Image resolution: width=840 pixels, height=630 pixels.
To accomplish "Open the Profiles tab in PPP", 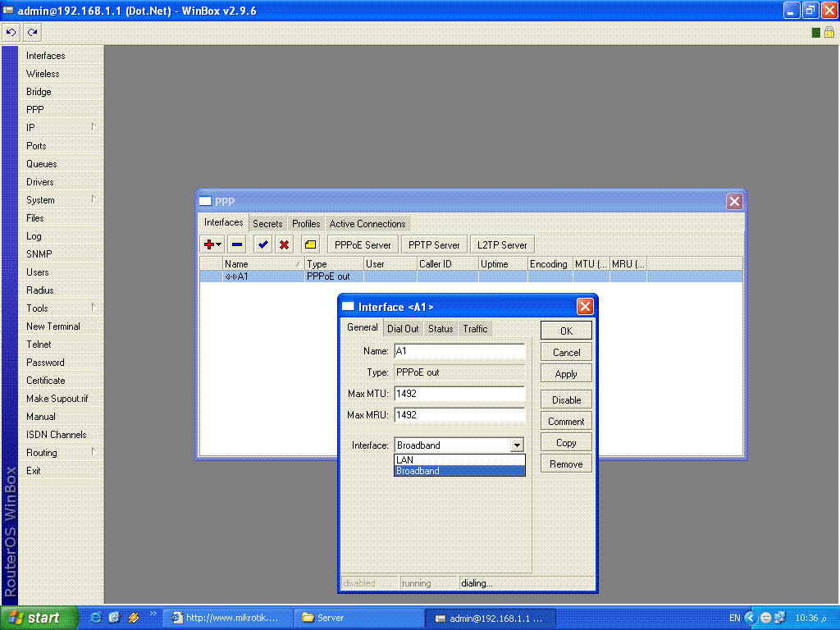I will (x=306, y=223).
